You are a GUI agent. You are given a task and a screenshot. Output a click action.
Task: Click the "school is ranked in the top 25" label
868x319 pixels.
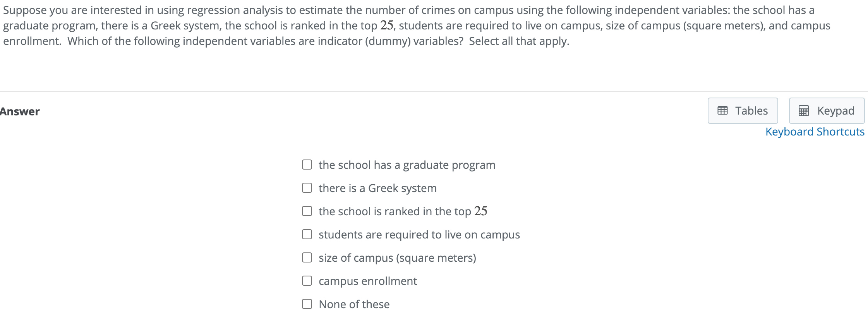[403, 211]
